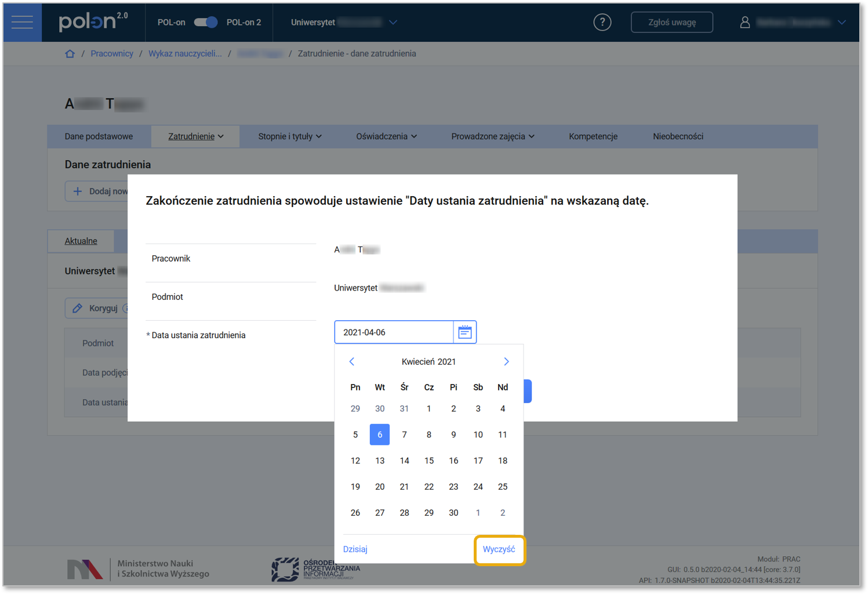Viewport: 868px width, 594px height.
Task: Expand the Prowadzone zajęcia tab menu
Action: coord(493,136)
